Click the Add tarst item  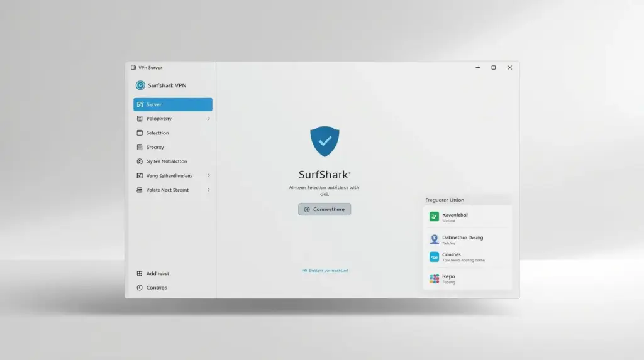click(173, 273)
